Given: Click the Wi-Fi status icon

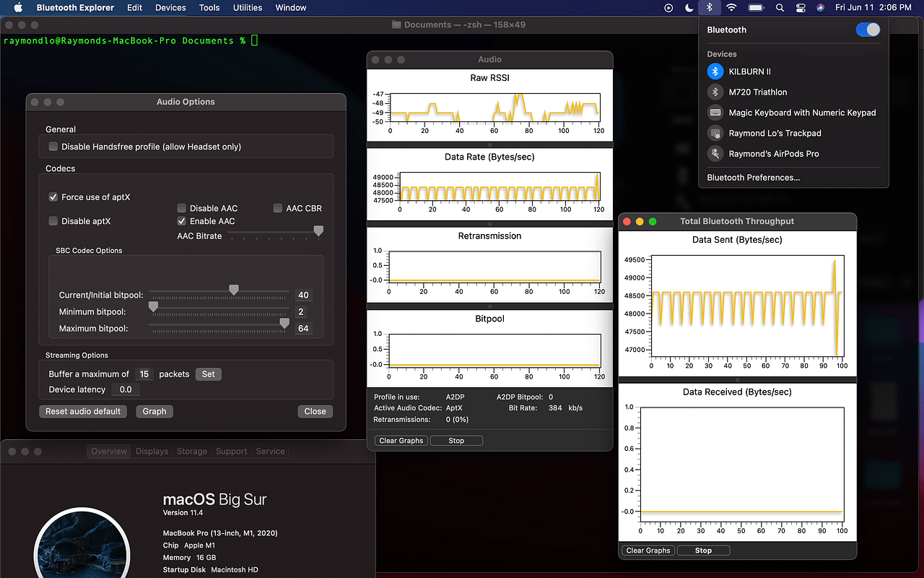Looking at the screenshot, I should tap(731, 8).
